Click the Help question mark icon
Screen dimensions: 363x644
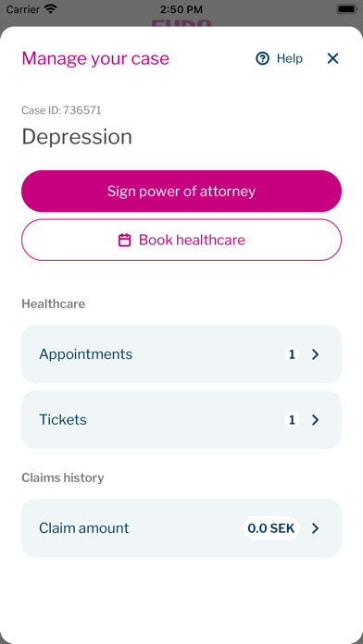pyautogui.click(x=262, y=58)
